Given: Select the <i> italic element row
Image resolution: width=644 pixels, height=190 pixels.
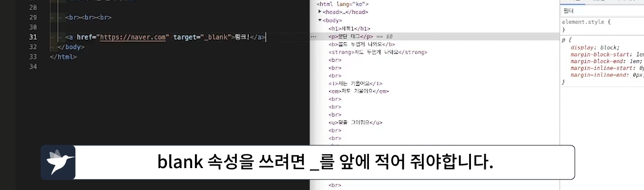Looking at the screenshot, I should pyautogui.click(x=355, y=83).
